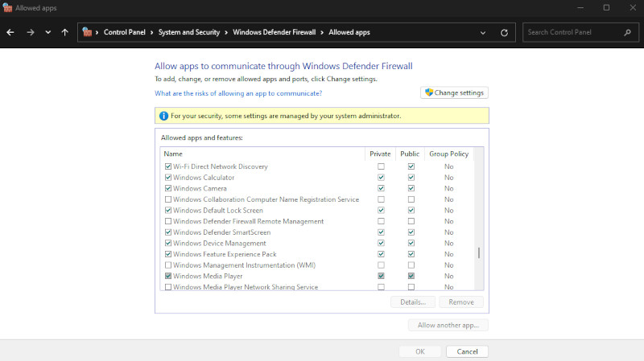Enable Wi-Fi Direct Network Discovery Private checkbox
644x361 pixels.
tap(381, 166)
